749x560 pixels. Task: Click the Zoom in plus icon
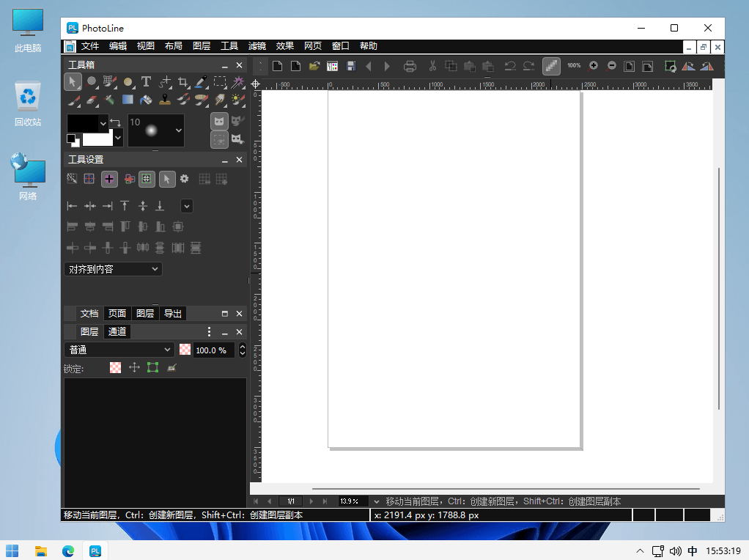594,66
